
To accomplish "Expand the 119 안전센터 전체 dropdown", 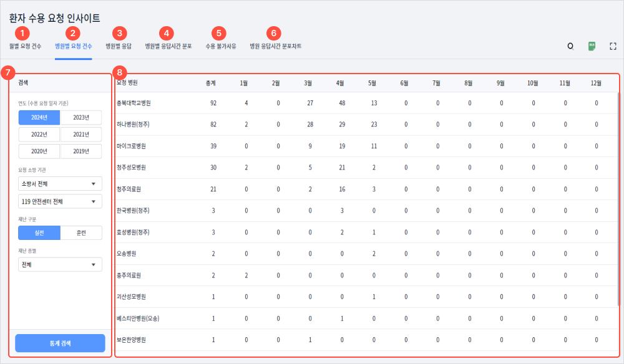I will 60,201.
